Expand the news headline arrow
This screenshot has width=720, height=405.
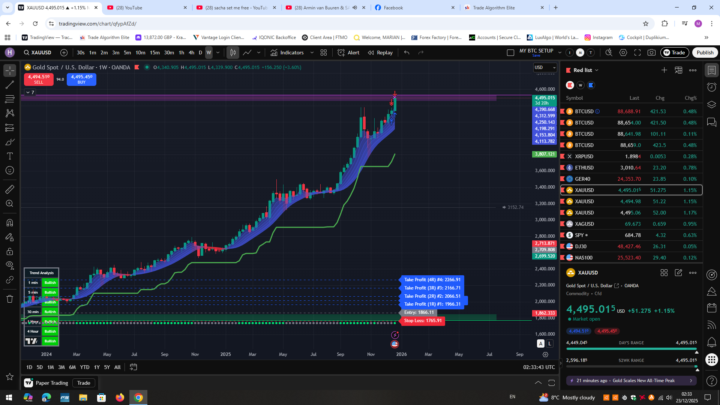tap(691, 381)
